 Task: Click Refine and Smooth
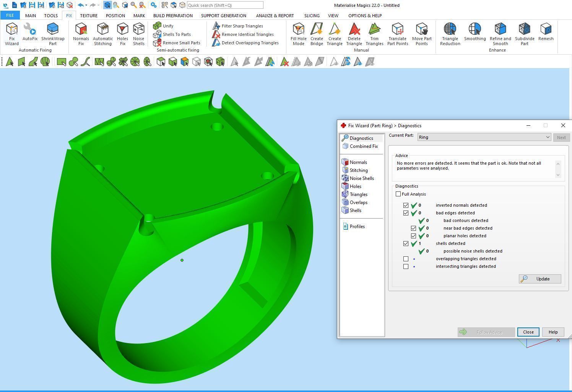click(x=500, y=34)
